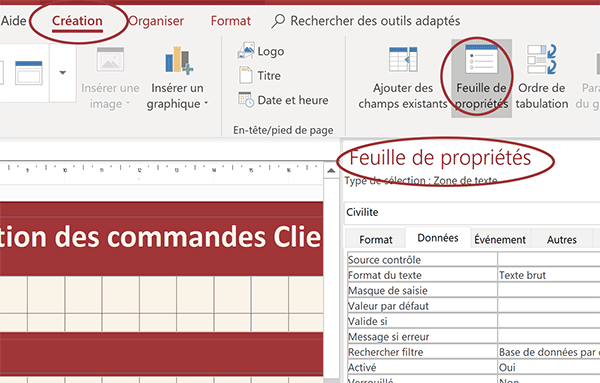The height and width of the screenshot is (383, 600).
Task: Click the Masque de saisie value field
Action: click(x=549, y=290)
